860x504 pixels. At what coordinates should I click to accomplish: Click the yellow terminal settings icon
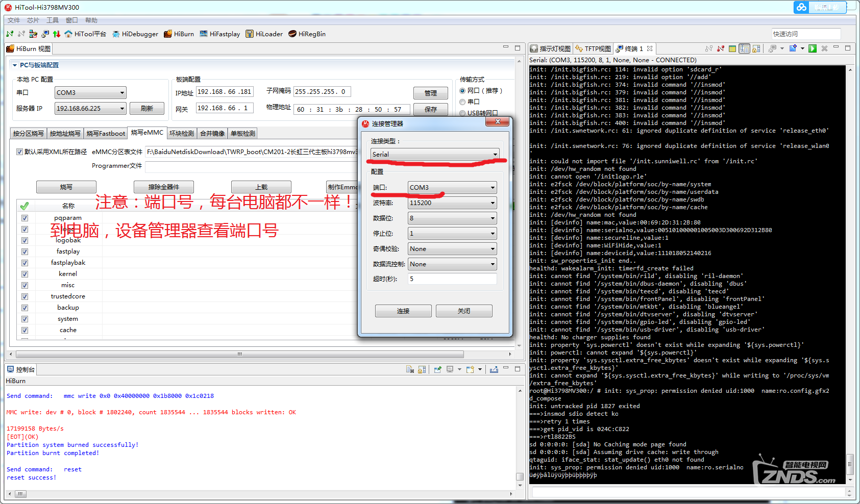pos(732,48)
